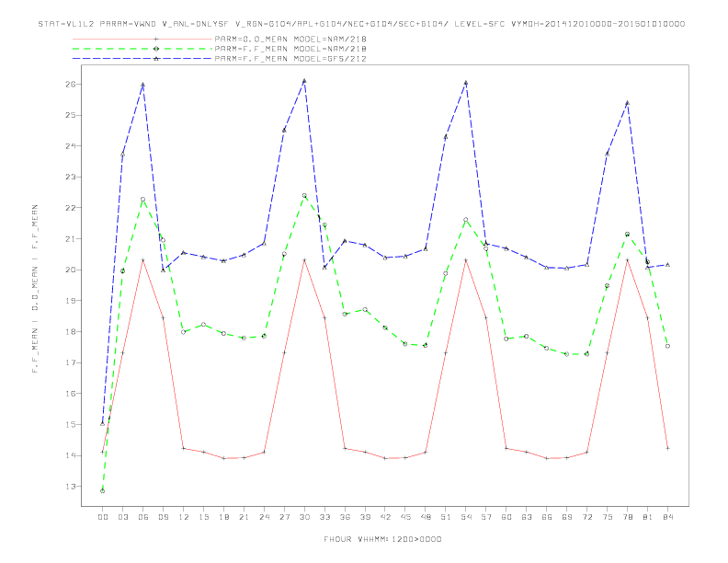
Task: Click y-axis tick value 19
Action: 71,301
